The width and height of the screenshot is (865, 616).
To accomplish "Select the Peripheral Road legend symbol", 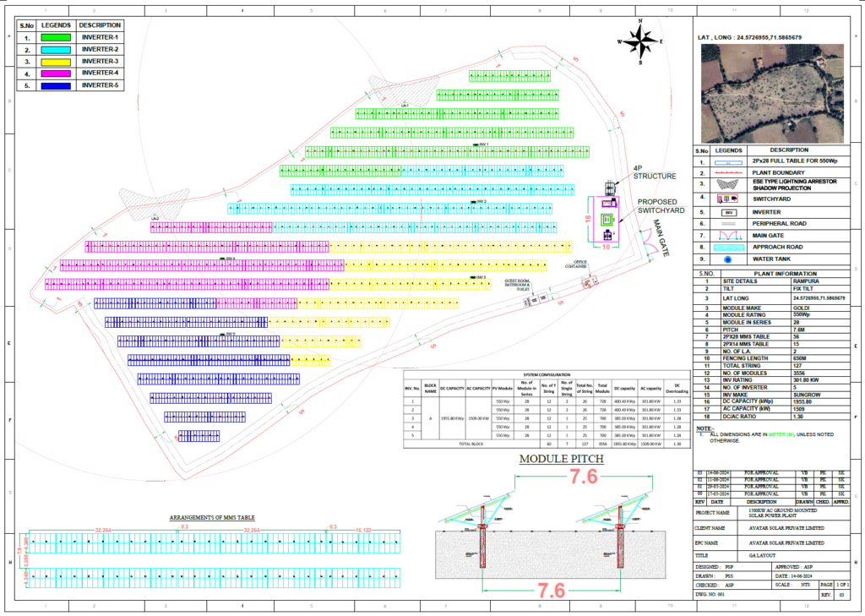I will [x=728, y=223].
